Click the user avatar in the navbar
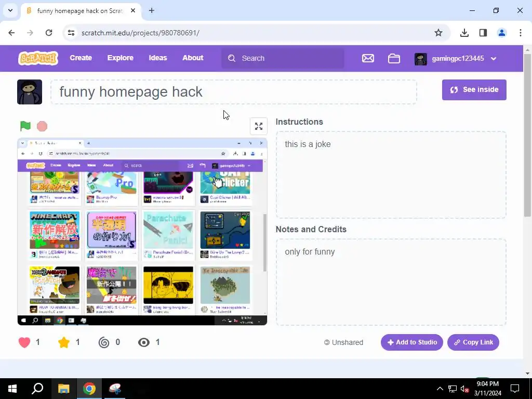532x399 pixels. click(x=421, y=59)
